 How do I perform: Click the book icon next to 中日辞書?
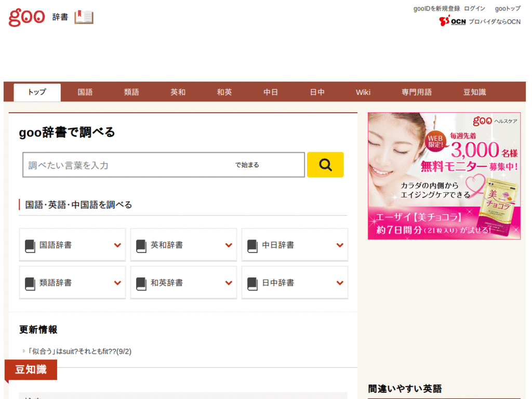coord(252,246)
